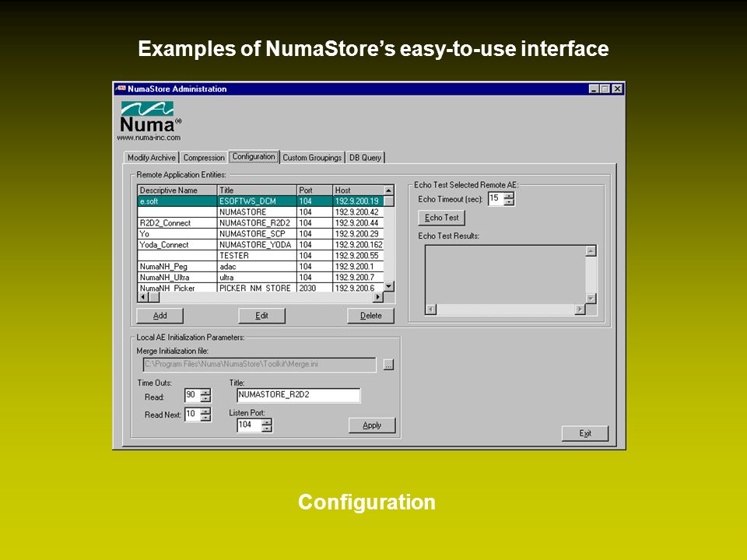Click Echo Test Results scroll right arrow
The width and height of the screenshot is (747, 560).
pos(580,309)
